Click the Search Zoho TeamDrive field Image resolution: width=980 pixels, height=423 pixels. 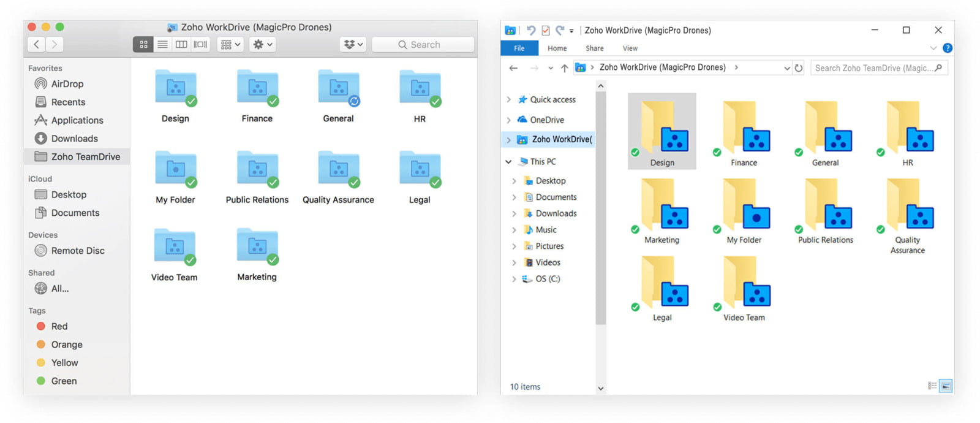(879, 68)
